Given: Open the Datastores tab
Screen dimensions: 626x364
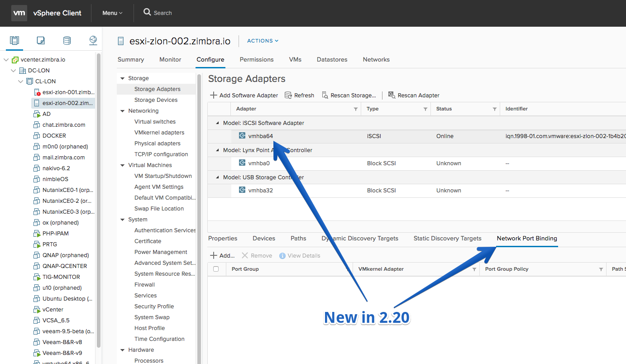Looking at the screenshot, I should [332, 59].
